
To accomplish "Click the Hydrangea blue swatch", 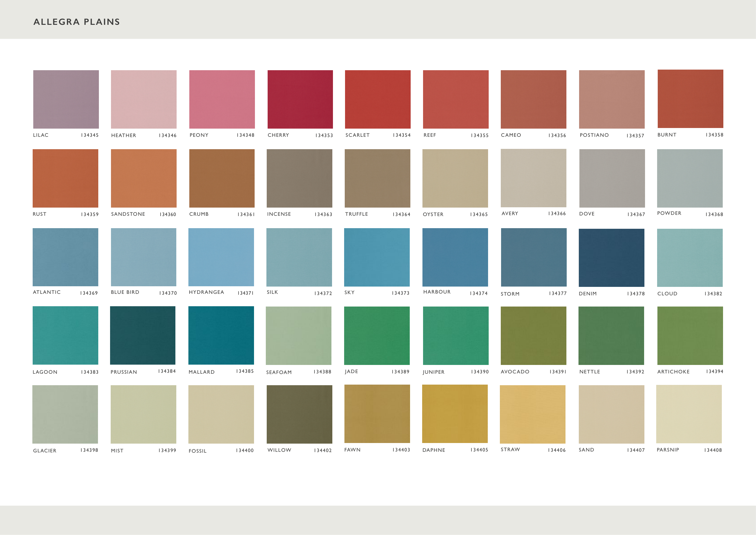I will [x=221, y=257].
